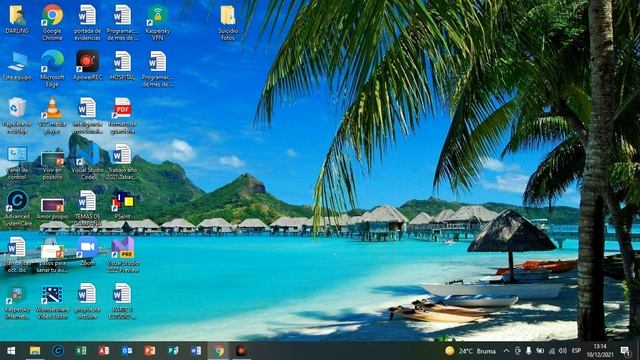Screen dimensions: 640x360
Task: Launch PSeInt desktop shortcut
Action: tap(122, 205)
